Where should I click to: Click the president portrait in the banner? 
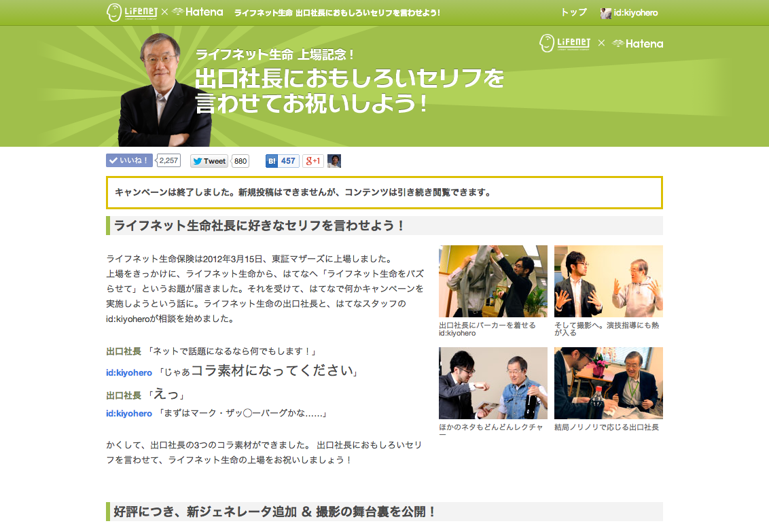(164, 91)
